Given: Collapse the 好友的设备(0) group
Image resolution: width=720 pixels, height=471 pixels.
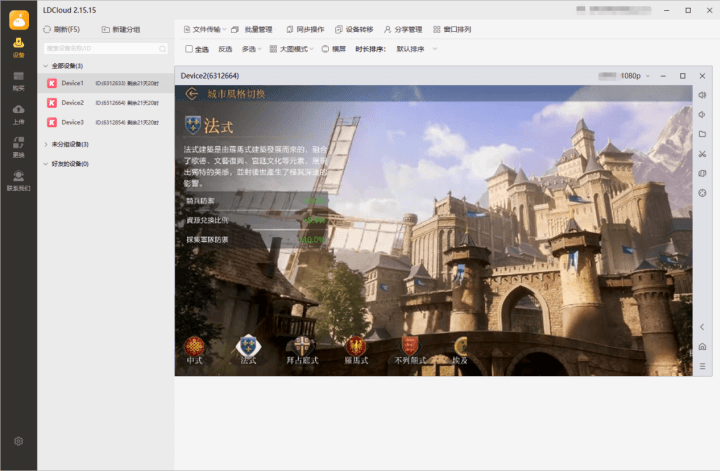Looking at the screenshot, I should point(45,164).
